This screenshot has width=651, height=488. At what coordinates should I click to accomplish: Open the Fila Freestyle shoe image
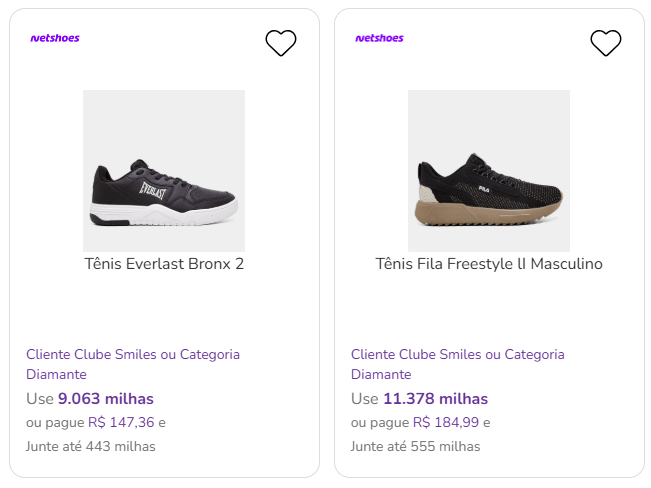[x=489, y=171]
